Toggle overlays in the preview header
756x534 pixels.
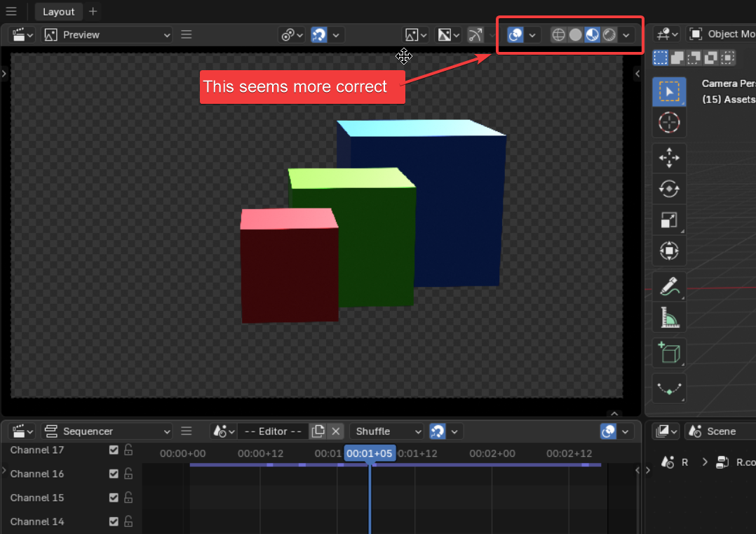515,34
